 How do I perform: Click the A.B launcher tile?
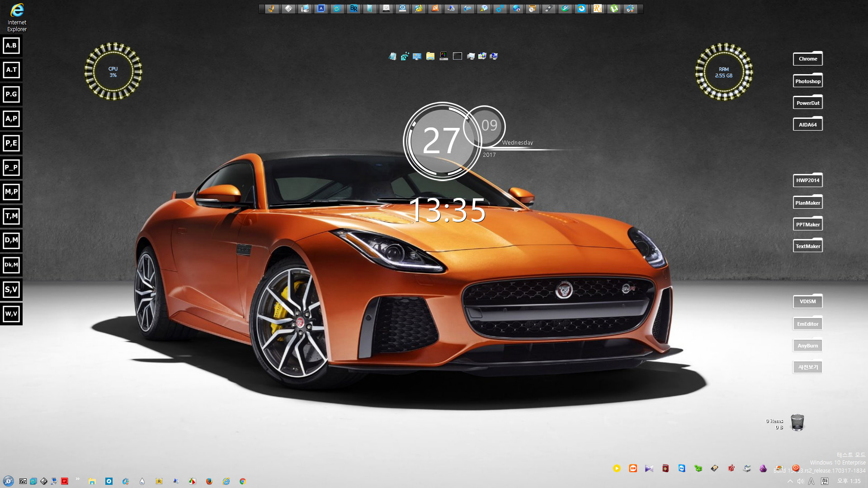tap(11, 46)
